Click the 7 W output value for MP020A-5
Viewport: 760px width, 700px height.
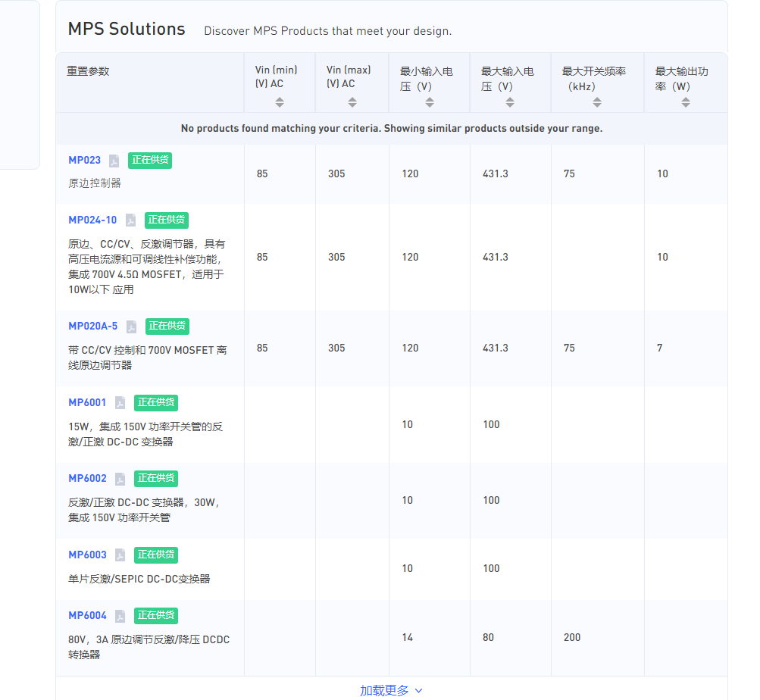[660, 348]
